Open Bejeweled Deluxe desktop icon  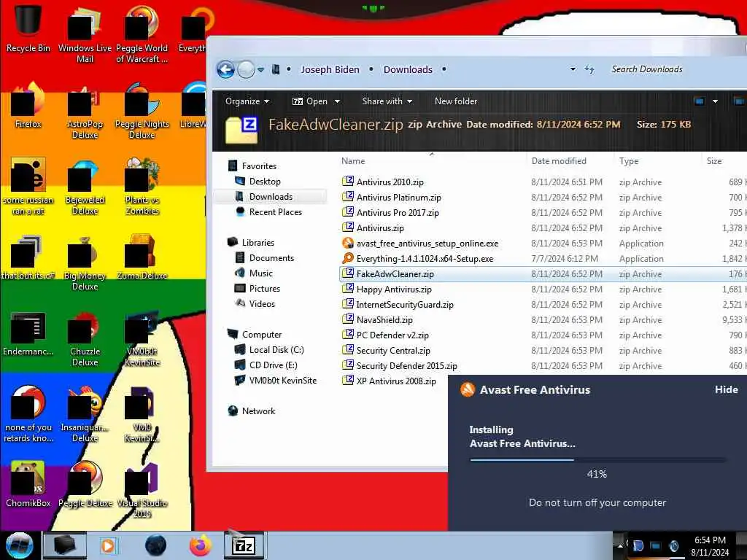[85, 187]
